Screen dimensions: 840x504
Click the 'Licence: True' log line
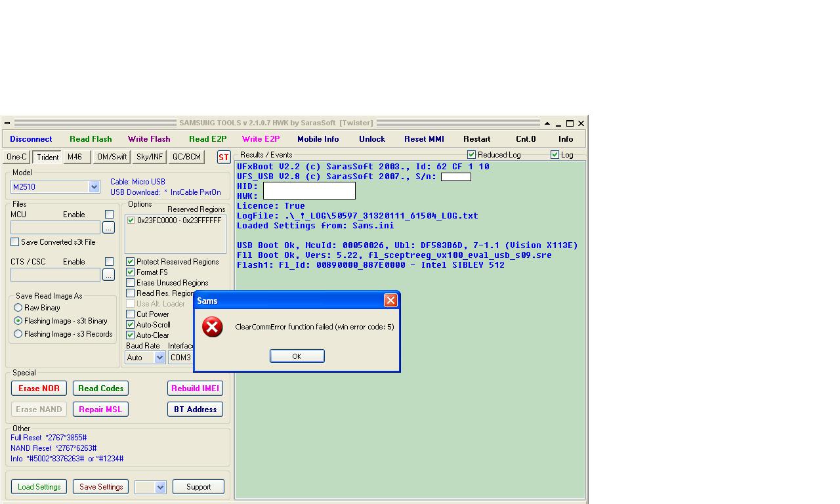pyautogui.click(x=271, y=206)
